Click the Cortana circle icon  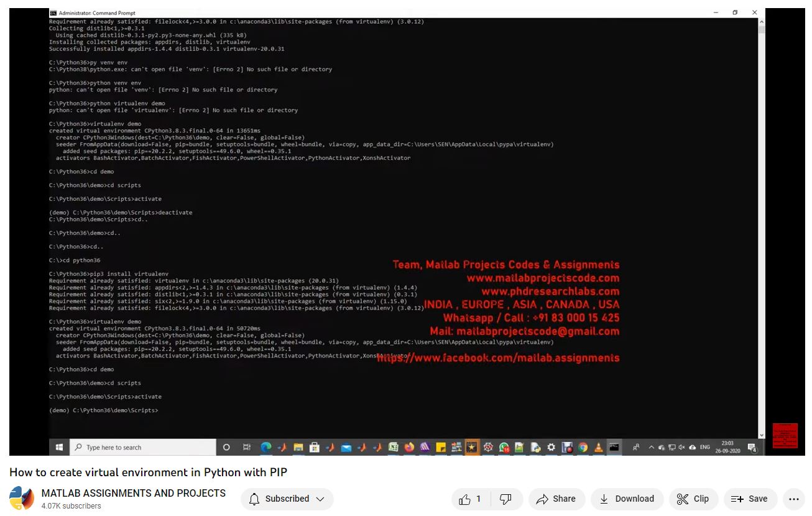226,447
